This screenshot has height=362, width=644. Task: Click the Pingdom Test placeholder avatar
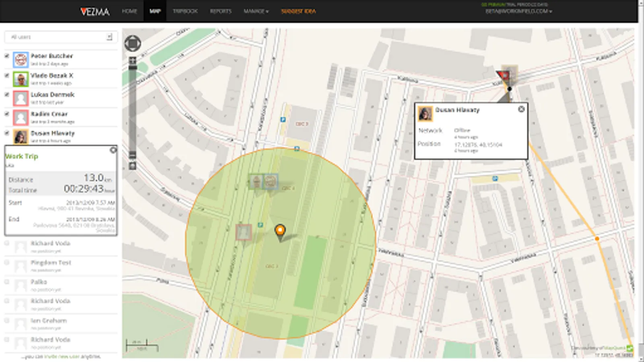21,266
